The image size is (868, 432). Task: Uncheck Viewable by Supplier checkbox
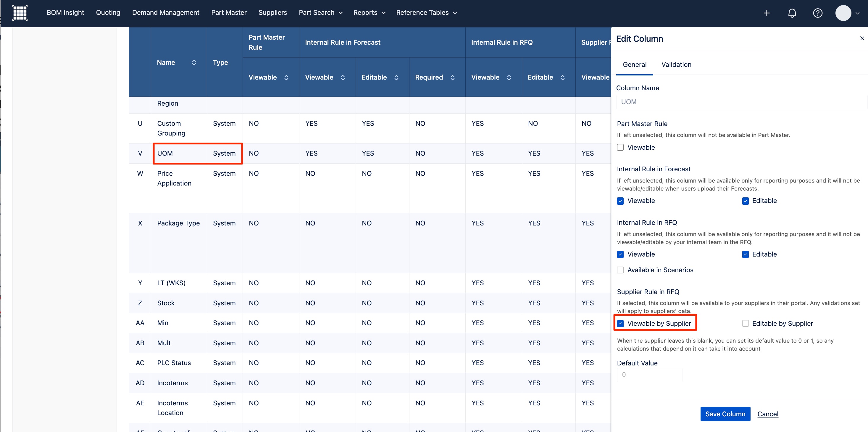pos(620,323)
